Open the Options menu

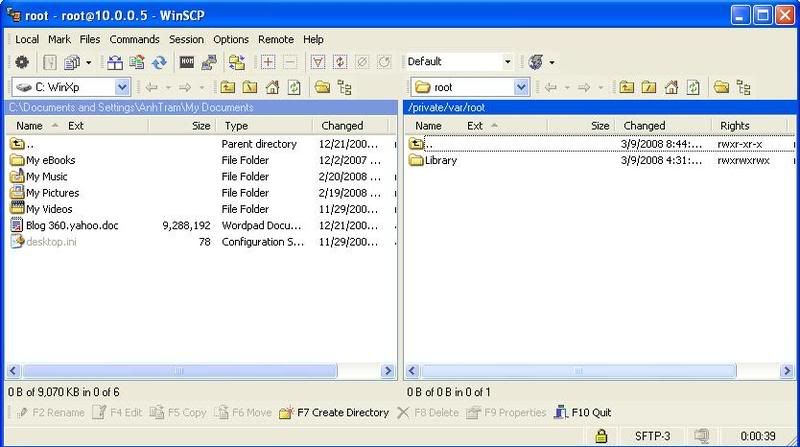(x=231, y=39)
